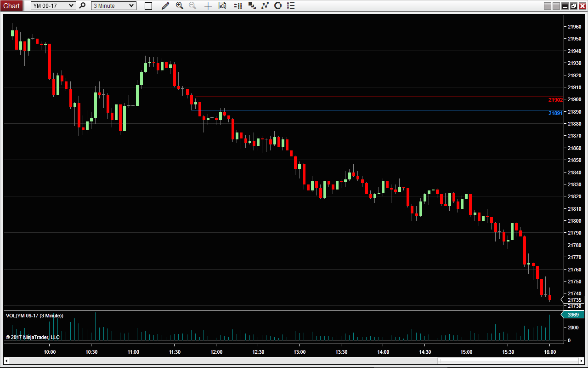Close the chart window
Image resolution: width=588 pixels, height=368 pixels.
pyautogui.click(x=582, y=6)
